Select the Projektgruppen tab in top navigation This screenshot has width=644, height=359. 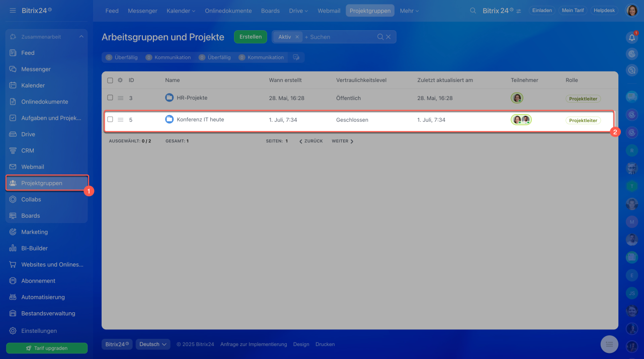(370, 11)
